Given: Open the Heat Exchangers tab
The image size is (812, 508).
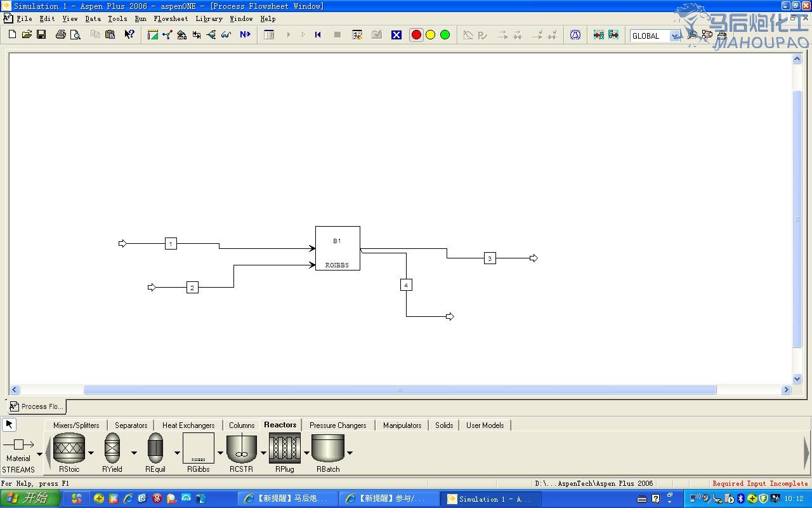Looking at the screenshot, I should pyautogui.click(x=188, y=425).
